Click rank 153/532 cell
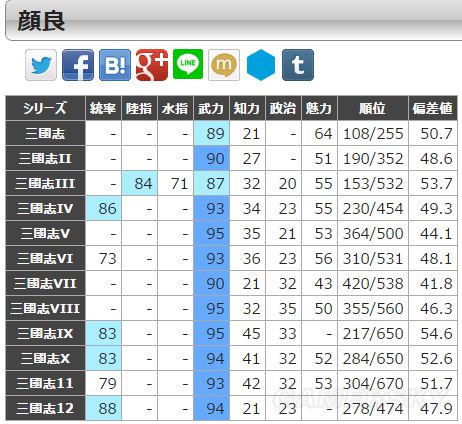This screenshot has width=462, height=424. click(x=373, y=183)
